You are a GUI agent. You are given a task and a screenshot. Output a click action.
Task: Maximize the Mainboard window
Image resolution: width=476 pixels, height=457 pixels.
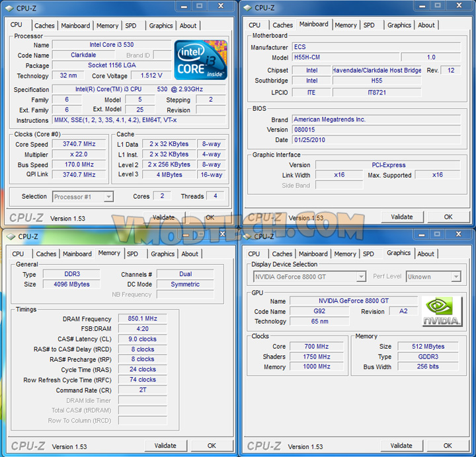point(438,5)
